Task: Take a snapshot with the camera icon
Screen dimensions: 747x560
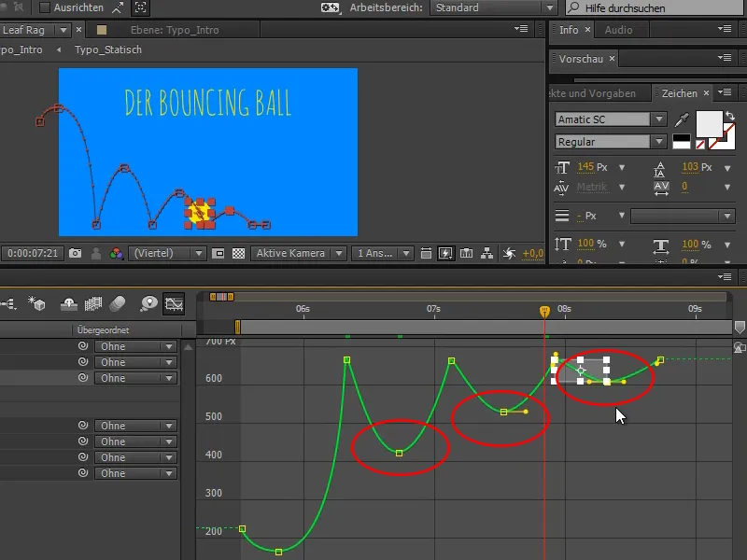Action: 75,253
